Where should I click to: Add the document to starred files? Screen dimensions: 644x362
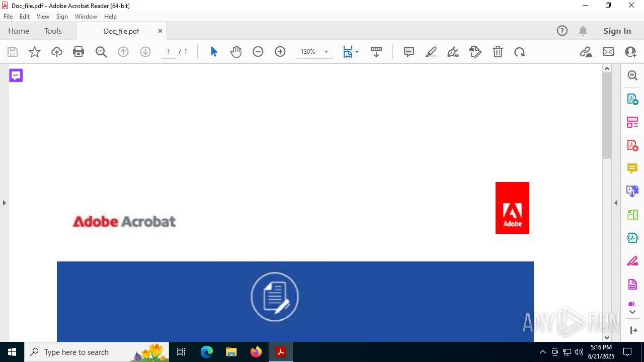35,52
